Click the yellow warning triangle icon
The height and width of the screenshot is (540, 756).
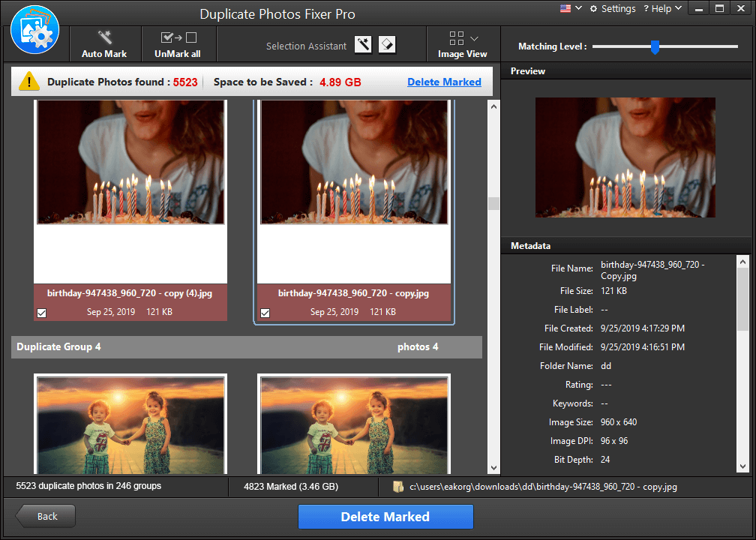point(29,82)
